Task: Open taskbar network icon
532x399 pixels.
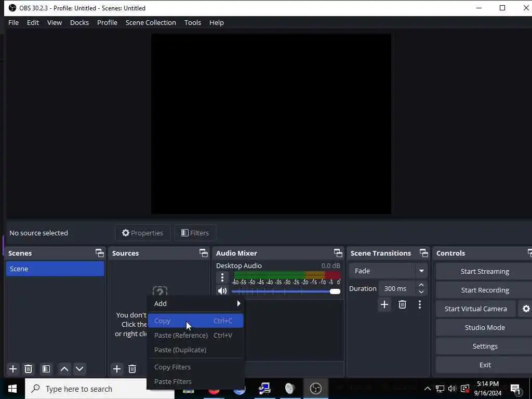Action: 440,389
